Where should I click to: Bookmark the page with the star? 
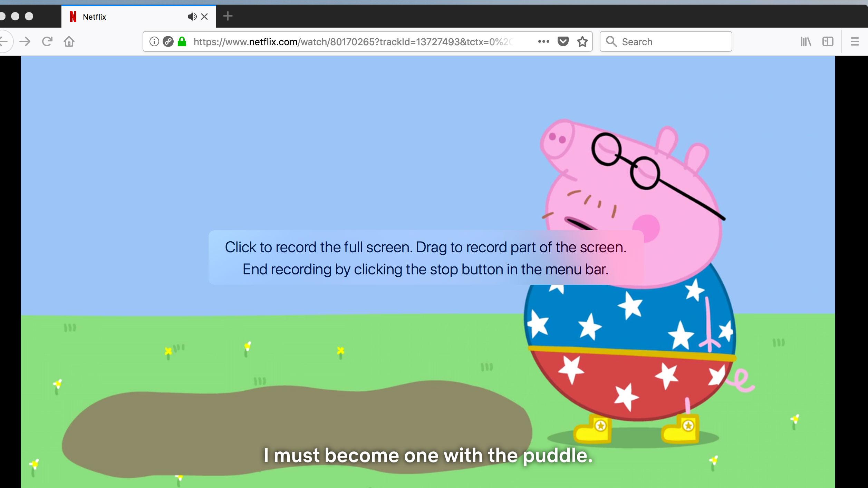pyautogui.click(x=582, y=41)
